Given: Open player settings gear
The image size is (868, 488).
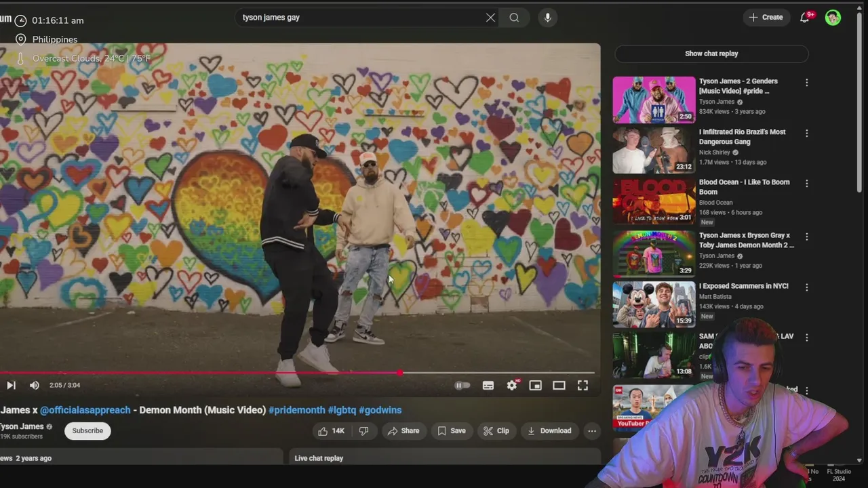Looking at the screenshot, I should [x=512, y=385].
